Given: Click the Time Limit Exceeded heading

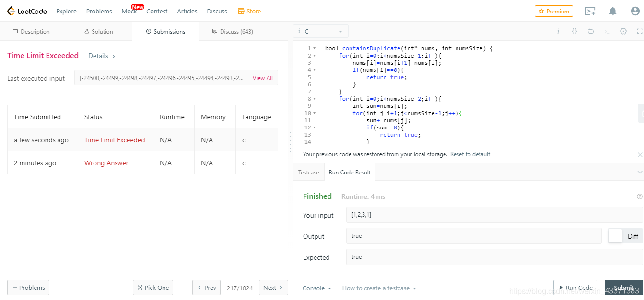Looking at the screenshot, I should pos(43,56).
